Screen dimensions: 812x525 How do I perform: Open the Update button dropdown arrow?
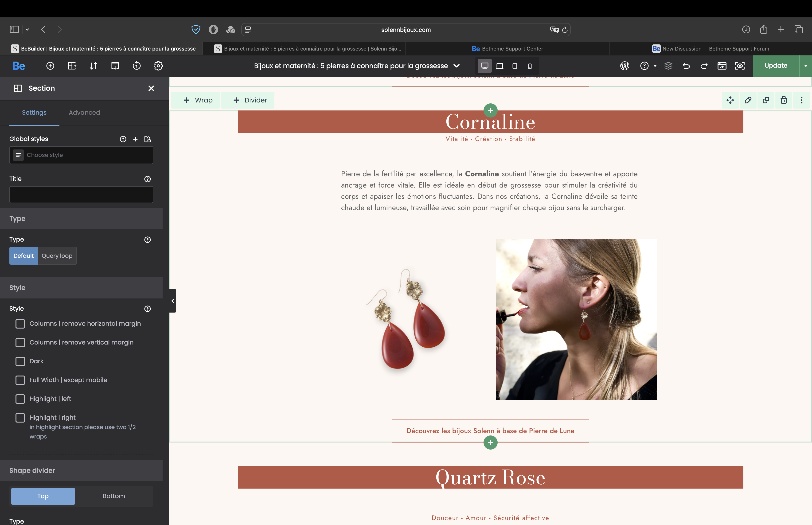(805, 66)
